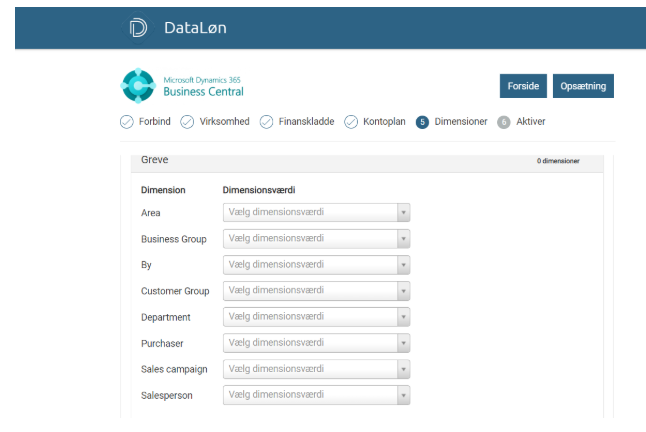646x432 pixels.
Task: Open the Opsætning button
Action: pos(582,86)
